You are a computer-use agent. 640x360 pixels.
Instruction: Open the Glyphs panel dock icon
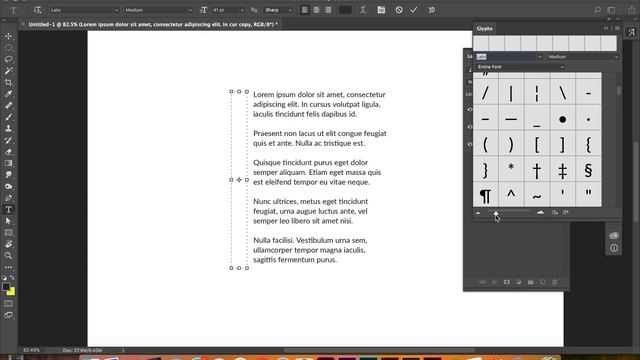point(631,33)
